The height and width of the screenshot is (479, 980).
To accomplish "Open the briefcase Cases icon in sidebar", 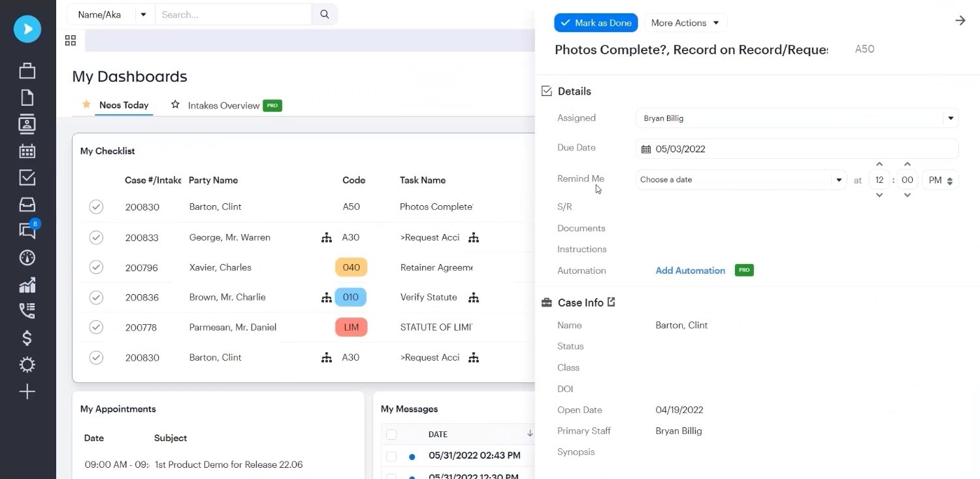I will [x=27, y=71].
